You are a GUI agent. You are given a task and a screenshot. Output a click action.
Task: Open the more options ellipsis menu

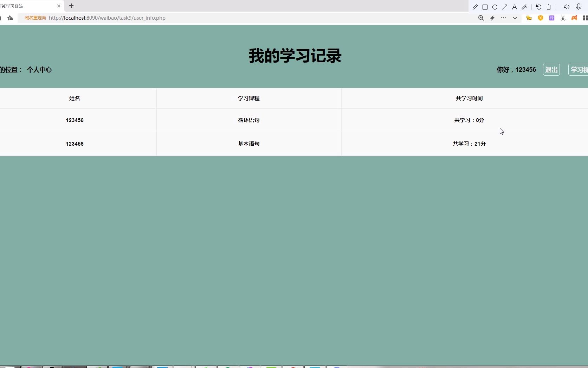pyautogui.click(x=503, y=18)
